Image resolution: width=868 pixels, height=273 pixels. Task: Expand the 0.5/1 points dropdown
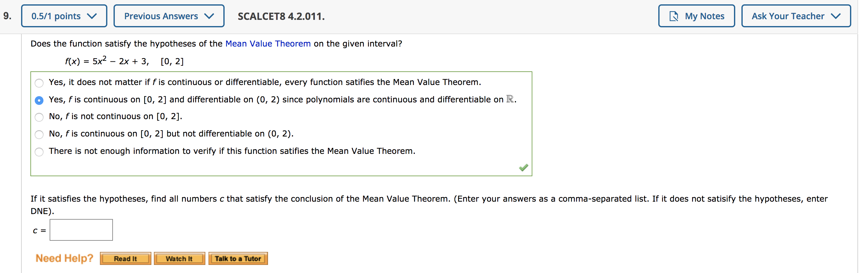64,16
